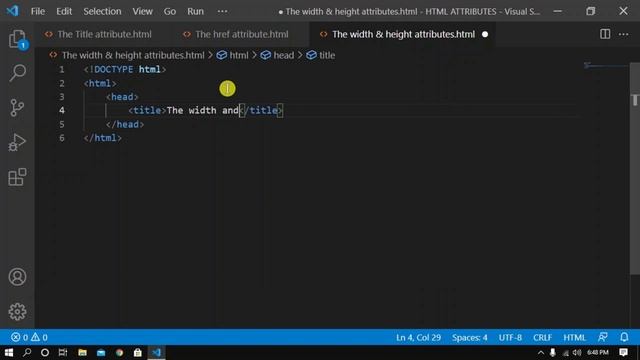Open Cortana circle on taskbar
640x360 pixels.
coord(45,352)
